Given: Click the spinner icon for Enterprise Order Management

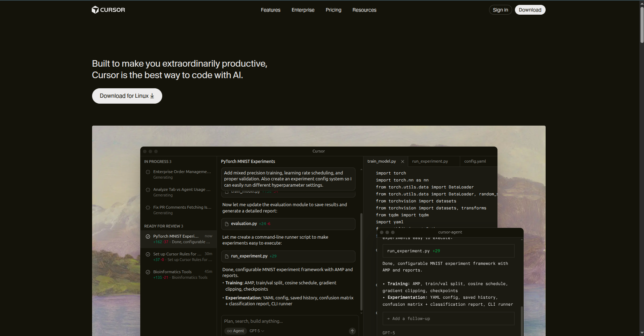Looking at the screenshot, I should [148, 172].
